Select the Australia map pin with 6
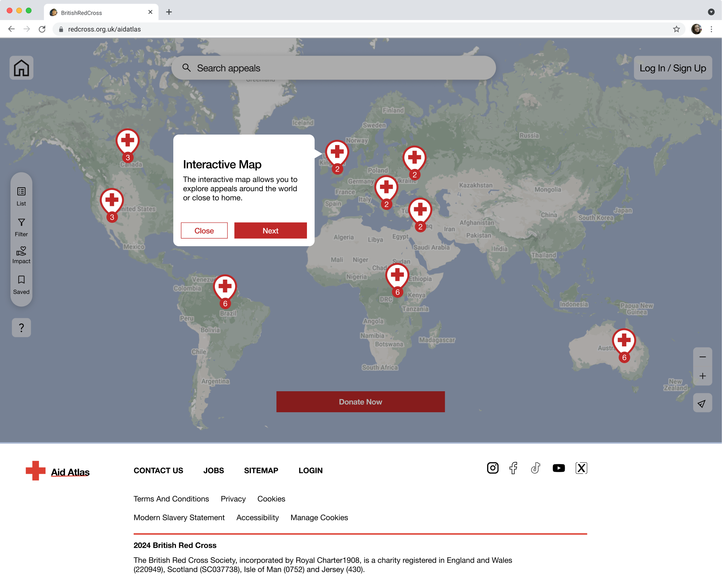The height and width of the screenshot is (588, 722). pyautogui.click(x=624, y=345)
